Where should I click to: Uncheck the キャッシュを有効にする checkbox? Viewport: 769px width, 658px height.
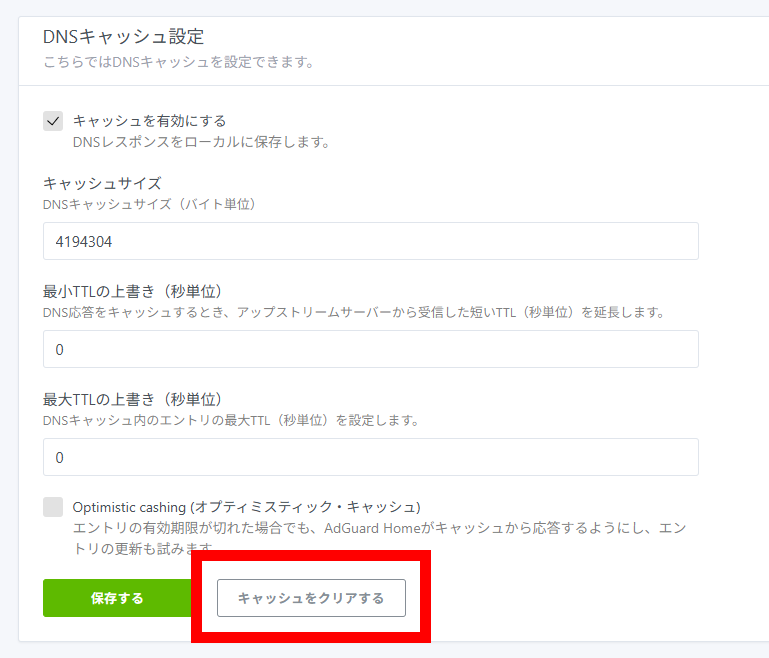53,121
